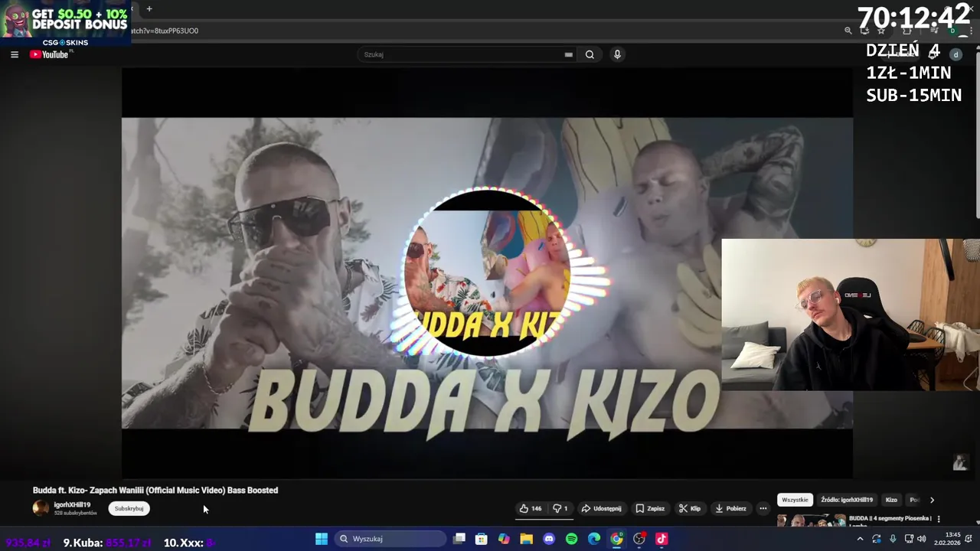The width and height of the screenshot is (980, 551).
Task: Click the CSGOSKINS deposit bonus banner
Action: click(65, 23)
